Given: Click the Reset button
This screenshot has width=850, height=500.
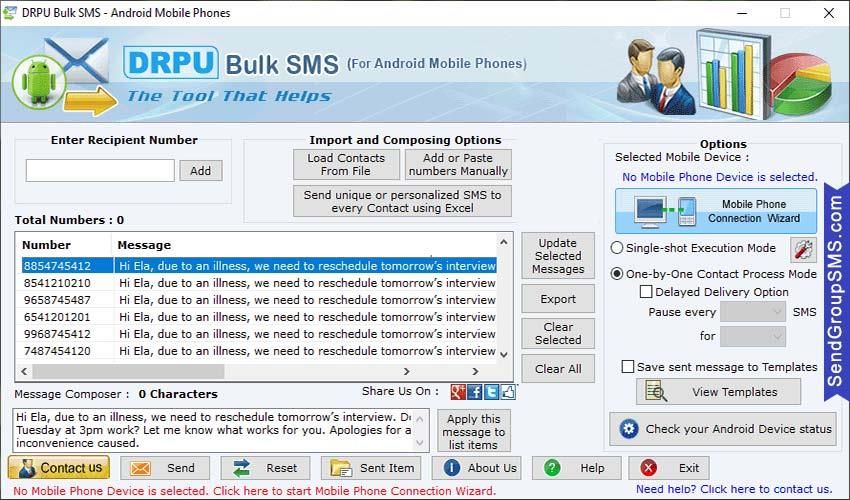Looking at the screenshot, I should (265, 468).
